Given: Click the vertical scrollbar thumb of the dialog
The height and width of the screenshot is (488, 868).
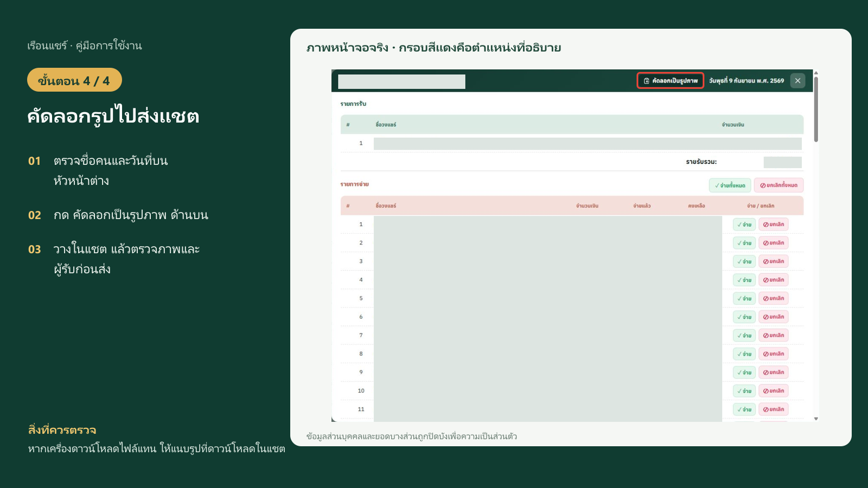Looking at the screenshot, I should pyautogui.click(x=816, y=110).
